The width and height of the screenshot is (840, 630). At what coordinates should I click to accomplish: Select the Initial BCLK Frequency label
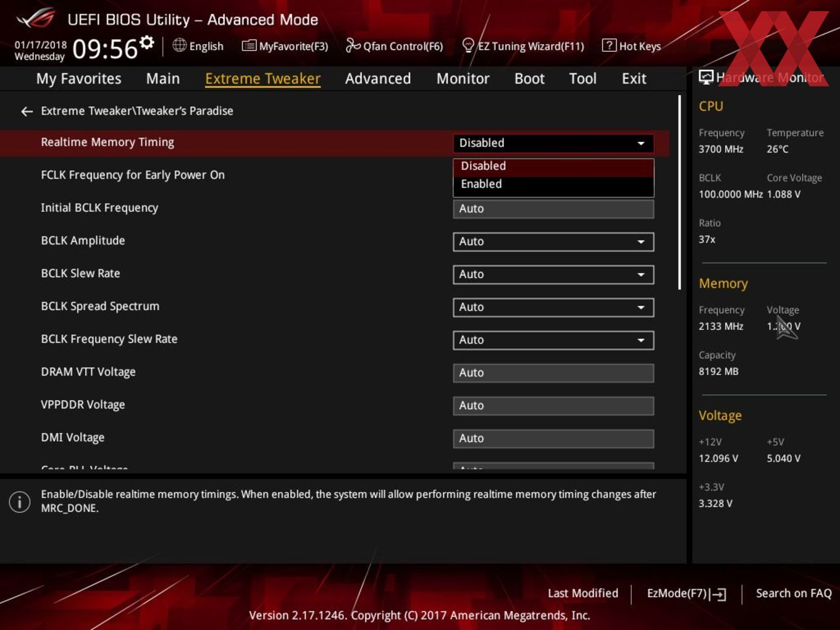[x=99, y=208]
